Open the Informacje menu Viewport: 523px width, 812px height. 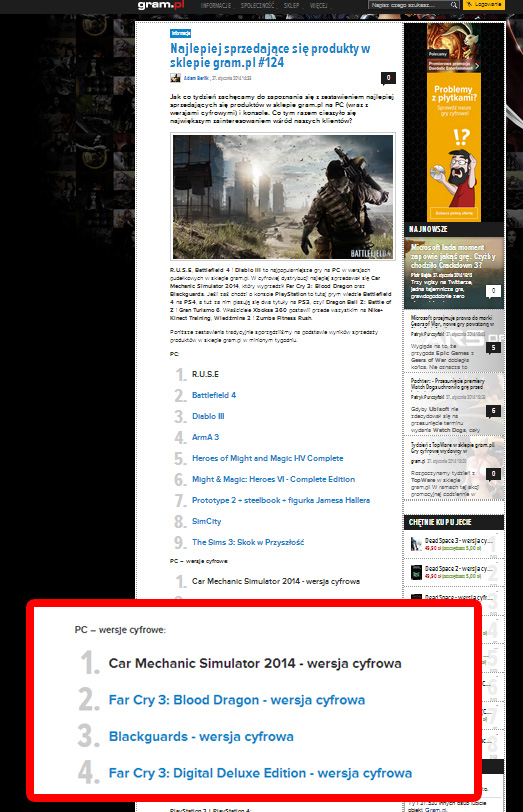(x=215, y=5)
